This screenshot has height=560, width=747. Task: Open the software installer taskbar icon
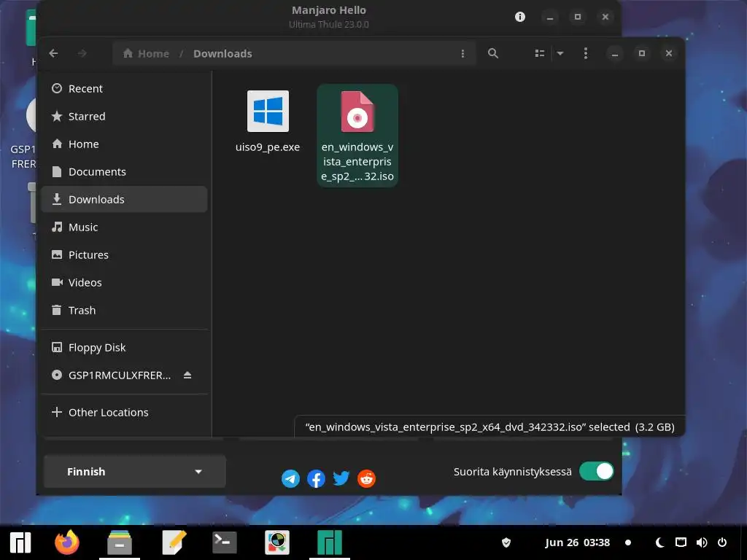[x=277, y=542]
